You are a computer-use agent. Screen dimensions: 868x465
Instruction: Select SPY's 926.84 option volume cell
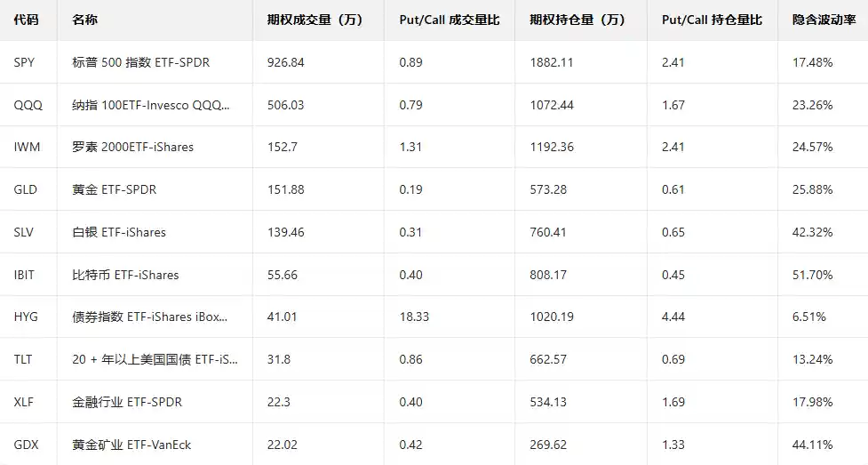pyautogui.click(x=285, y=62)
